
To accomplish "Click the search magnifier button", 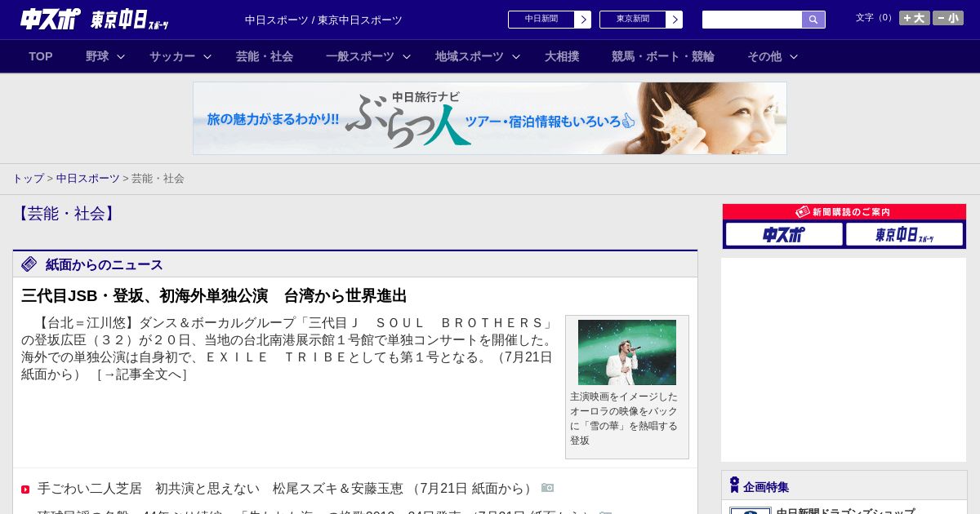I will [813, 20].
